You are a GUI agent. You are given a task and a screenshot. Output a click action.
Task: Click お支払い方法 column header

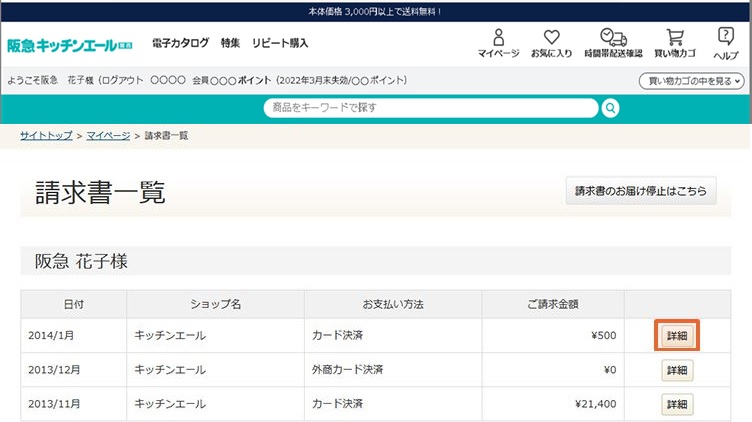pos(393,304)
